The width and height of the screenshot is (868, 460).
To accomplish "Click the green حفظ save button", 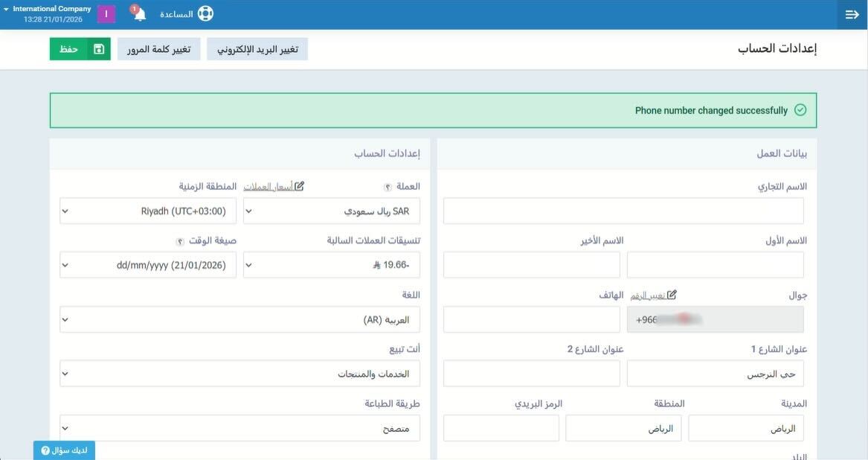I will (68, 49).
